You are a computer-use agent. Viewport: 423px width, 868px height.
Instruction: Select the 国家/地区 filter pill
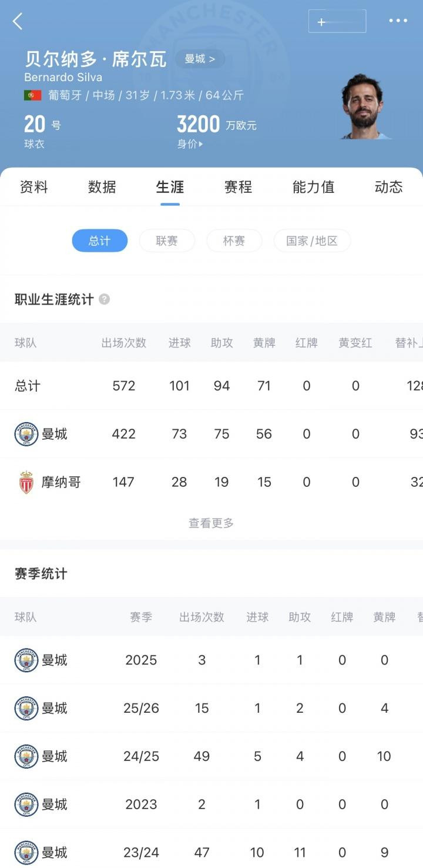[312, 241]
